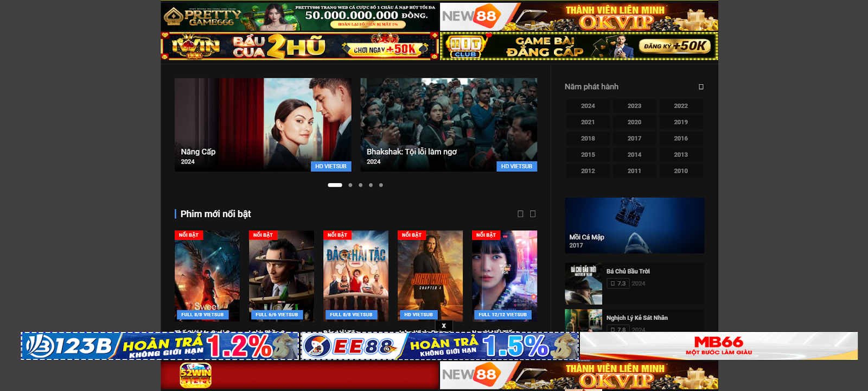Choose the 2022 release year
Image resolution: width=868 pixels, height=391 pixels.
coord(681,106)
